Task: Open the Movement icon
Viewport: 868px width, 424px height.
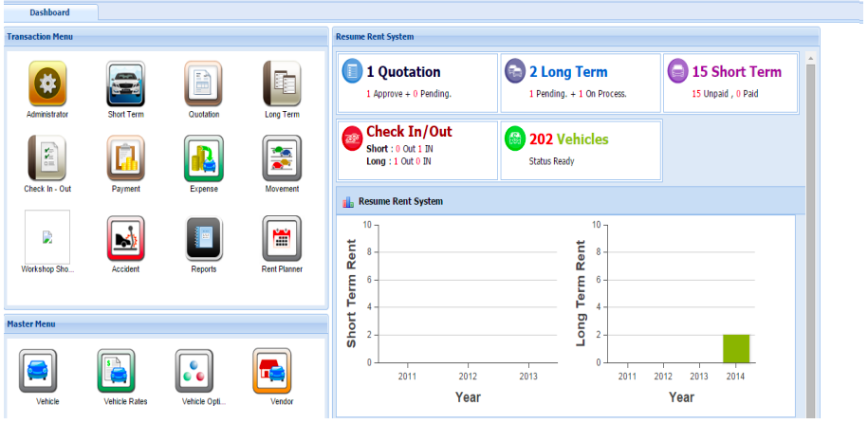Action: 281,158
